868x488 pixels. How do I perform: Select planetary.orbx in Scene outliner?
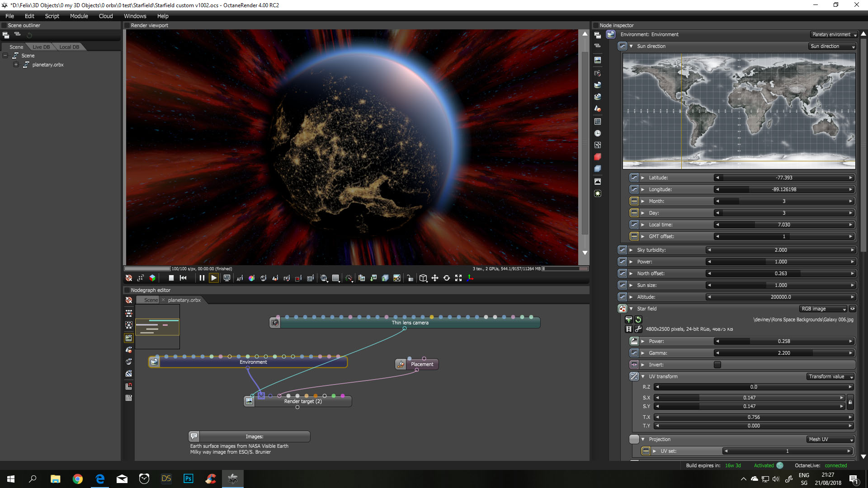point(47,65)
